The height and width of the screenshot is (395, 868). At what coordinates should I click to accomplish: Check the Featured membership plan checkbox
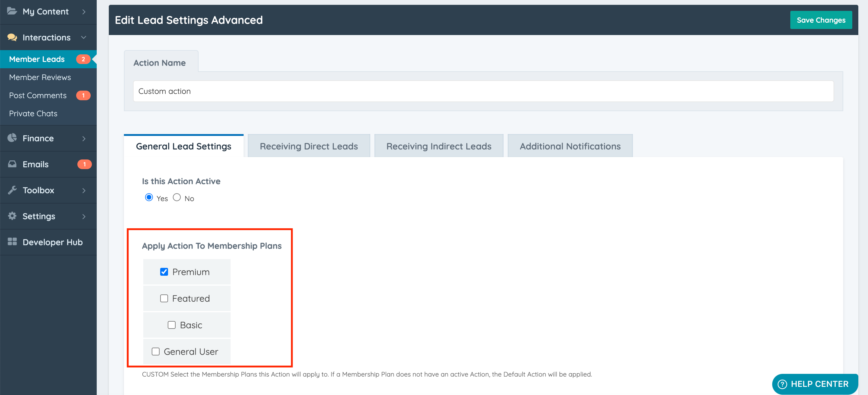164,298
